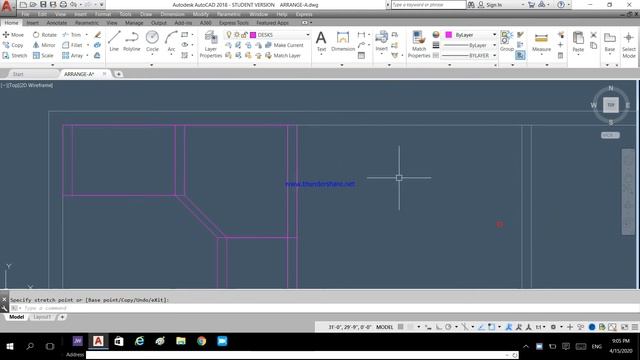640x360 pixels.
Task: Select the Text annotation tool
Action: (x=321, y=41)
